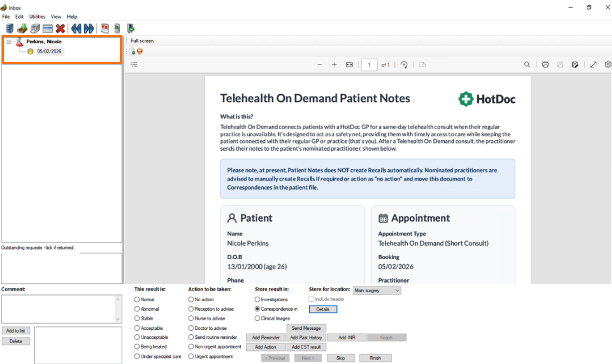
Task: Collapse the Perkins, Nicole tree node
Action: point(8,42)
